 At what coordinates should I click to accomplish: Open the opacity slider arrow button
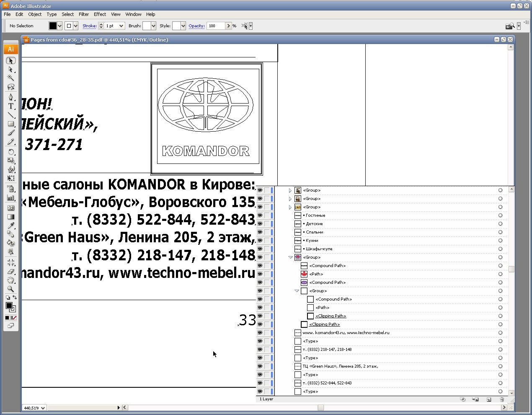point(228,26)
